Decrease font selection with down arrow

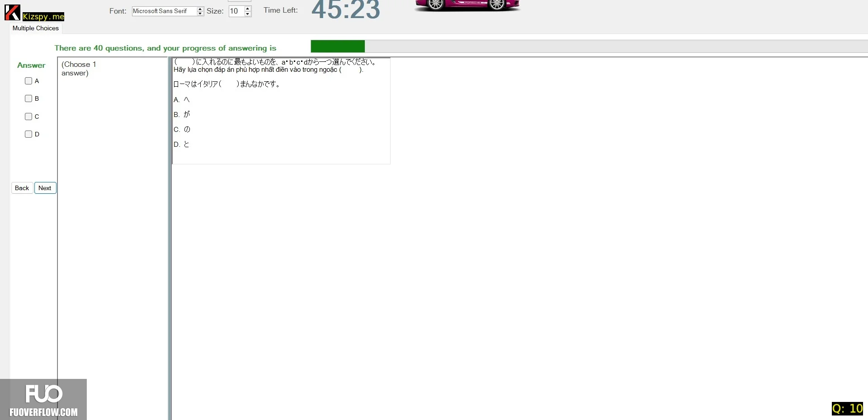pyautogui.click(x=200, y=14)
